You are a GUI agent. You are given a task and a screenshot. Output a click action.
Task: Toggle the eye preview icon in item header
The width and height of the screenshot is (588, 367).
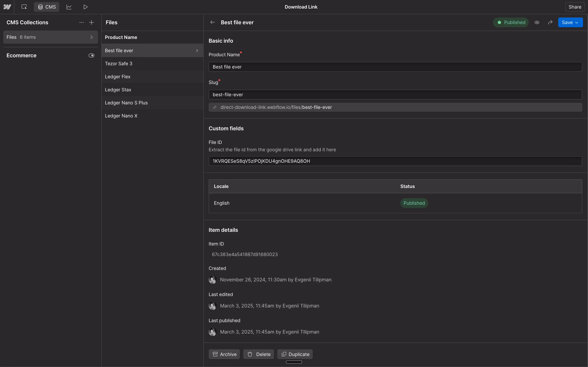coord(537,22)
